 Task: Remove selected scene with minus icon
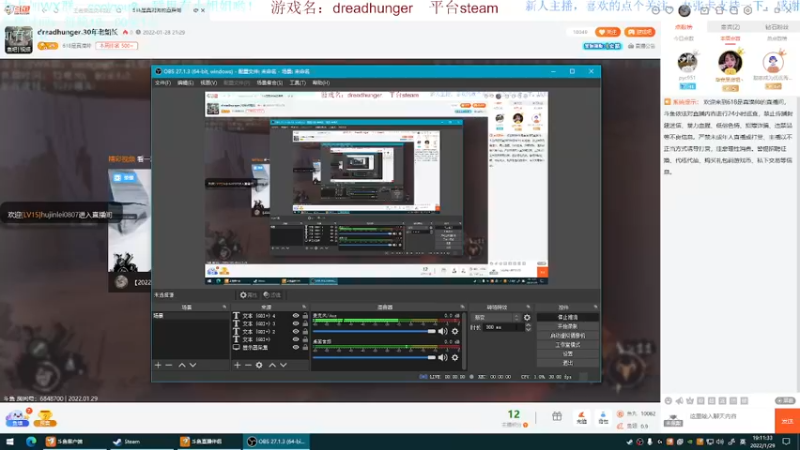(169, 365)
